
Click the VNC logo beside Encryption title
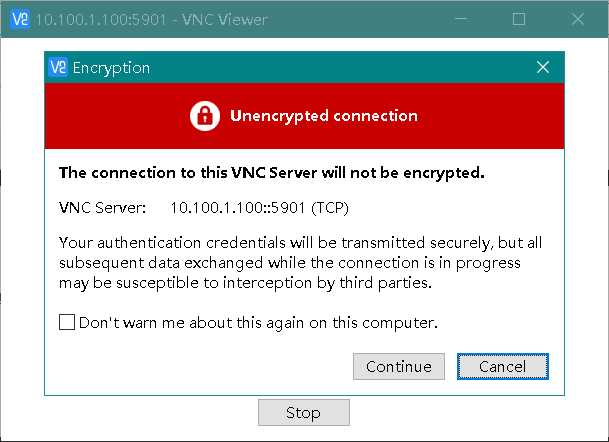pyautogui.click(x=58, y=68)
